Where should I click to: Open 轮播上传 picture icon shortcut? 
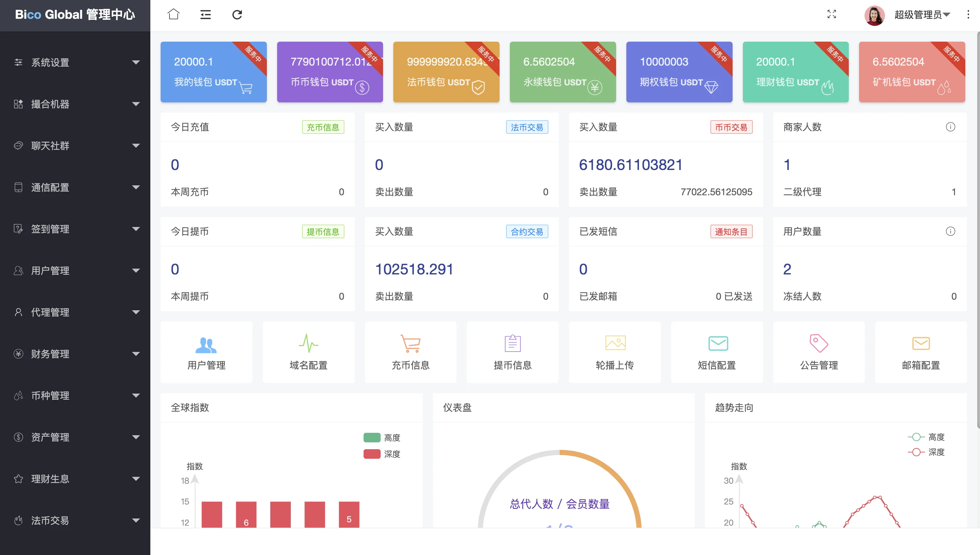tap(615, 352)
